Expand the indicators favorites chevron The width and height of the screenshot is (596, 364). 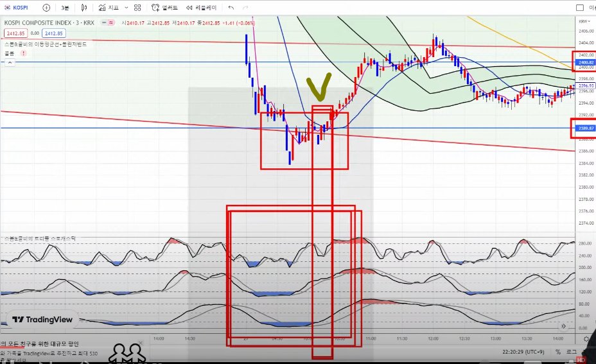click(x=126, y=8)
